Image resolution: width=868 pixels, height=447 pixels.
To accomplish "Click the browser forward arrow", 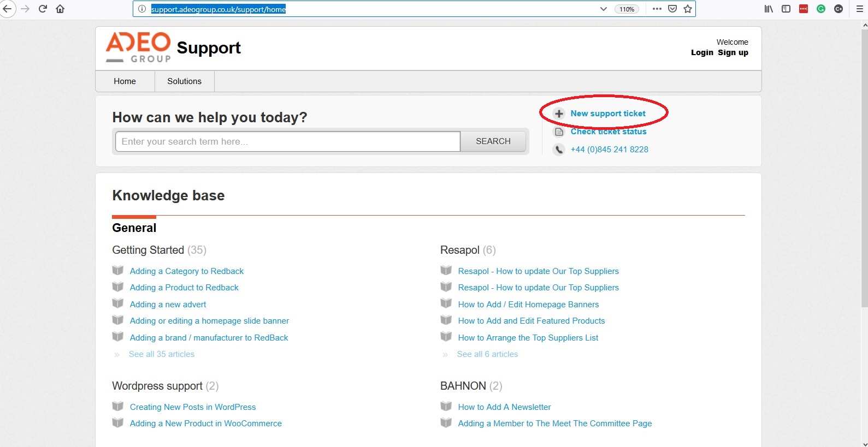I will (25, 9).
